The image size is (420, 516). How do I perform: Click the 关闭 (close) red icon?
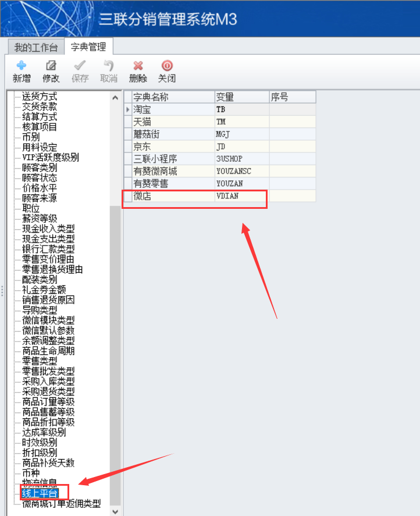click(x=167, y=66)
